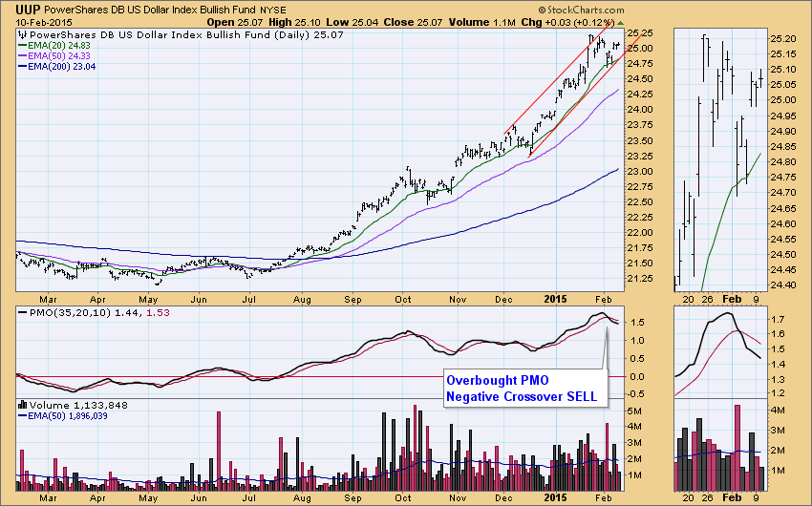Click the 24.80 label on zoomed panel axis

pyautogui.click(x=783, y=162)
